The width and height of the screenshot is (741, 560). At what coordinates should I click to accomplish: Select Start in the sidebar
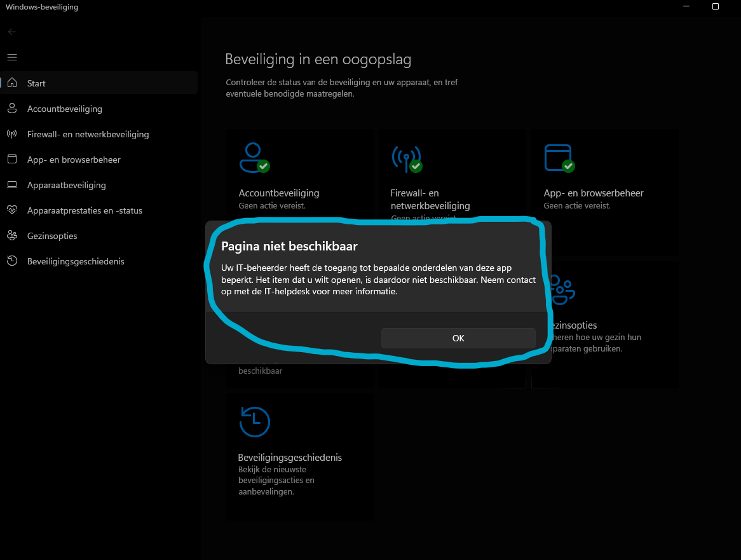click(x=99, y=83)
